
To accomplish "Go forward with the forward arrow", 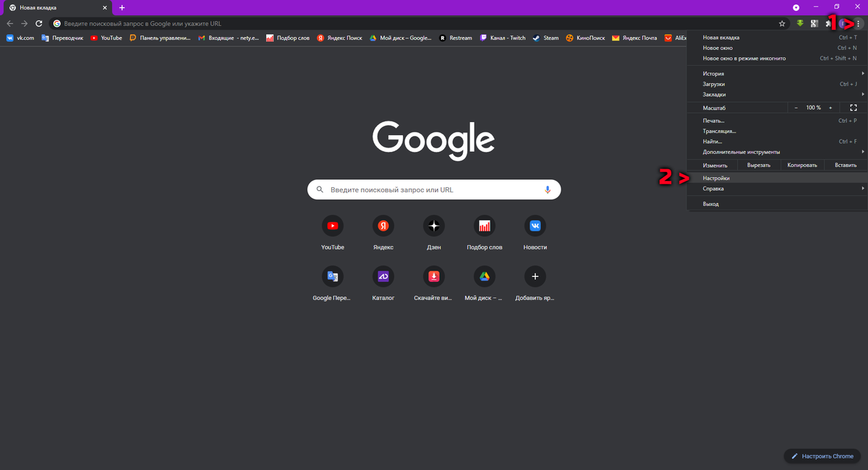I will [25, 24].
